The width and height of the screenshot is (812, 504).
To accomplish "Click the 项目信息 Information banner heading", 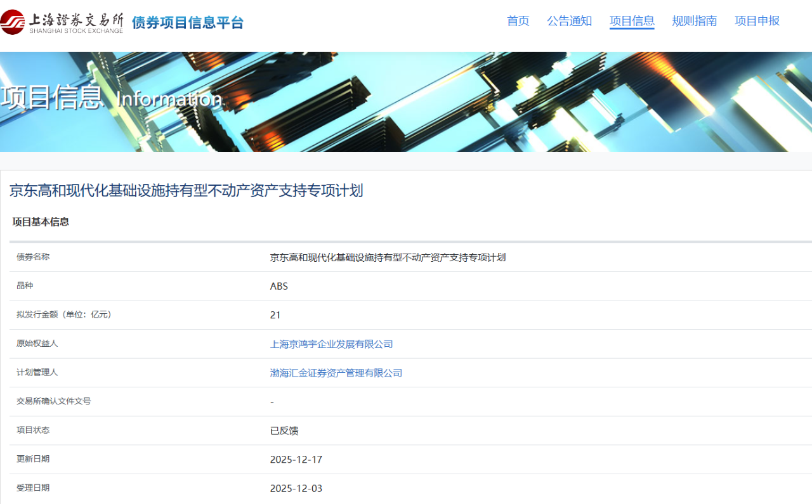I will click(x=111, y=98).
